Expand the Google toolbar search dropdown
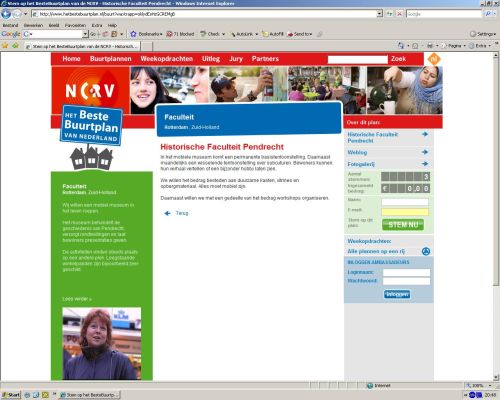Image resolution: width=500 pixels, height=400 pixels. [85, 34]
